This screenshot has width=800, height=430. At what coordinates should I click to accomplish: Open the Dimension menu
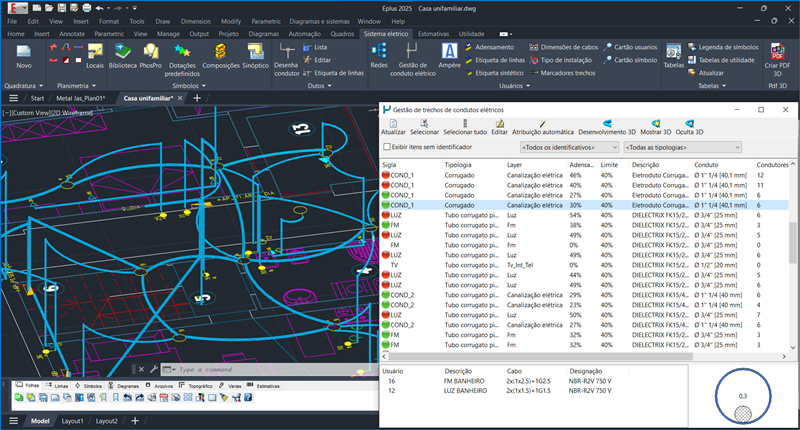tap(195, 21)
